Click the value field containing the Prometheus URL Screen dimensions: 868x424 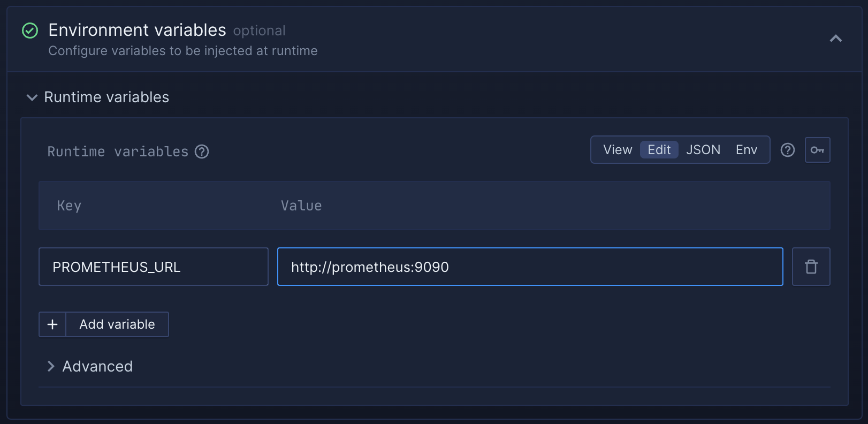530,266
